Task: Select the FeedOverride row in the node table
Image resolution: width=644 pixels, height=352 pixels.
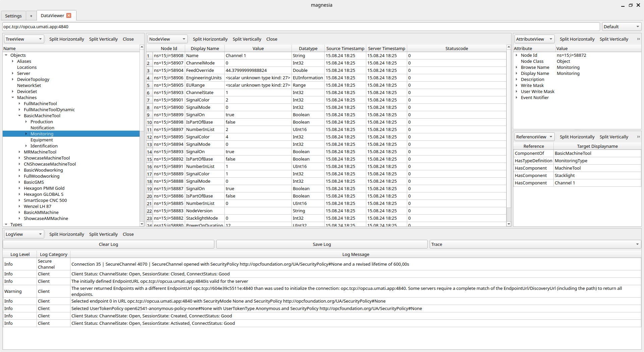Action: (200, 71)
